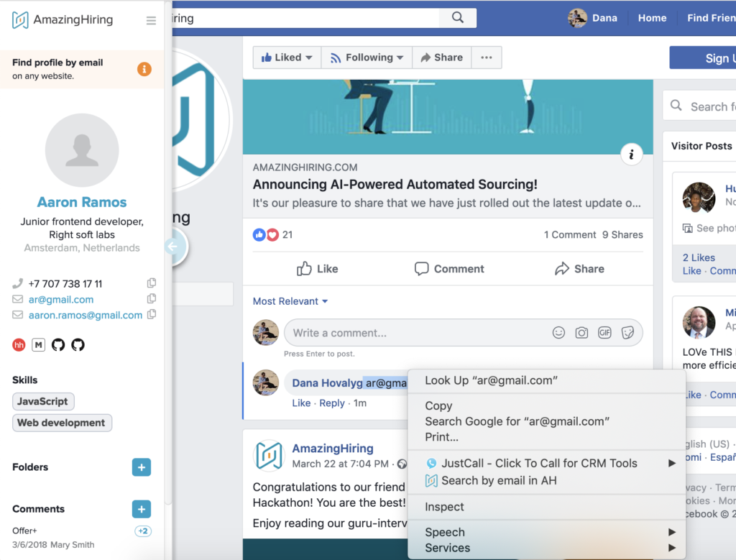The width and height of the screenshot is (736, 560).
Task: Attach a photo with the camera icon
Action: coord(581,333)
